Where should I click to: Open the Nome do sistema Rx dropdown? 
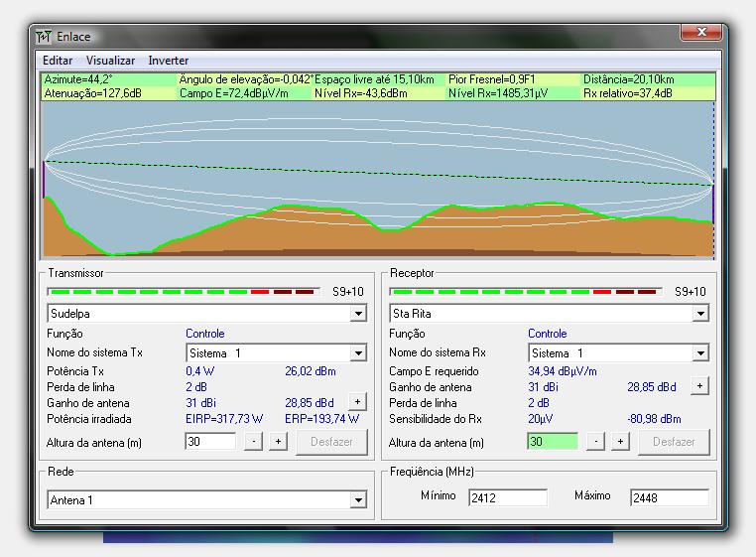pyautogui.click(x=700, y=353)
